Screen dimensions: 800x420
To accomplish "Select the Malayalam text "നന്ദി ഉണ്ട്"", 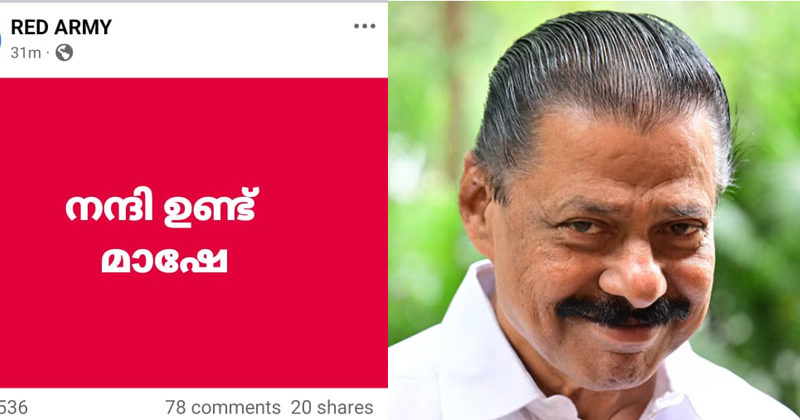I will pos(162,206).
